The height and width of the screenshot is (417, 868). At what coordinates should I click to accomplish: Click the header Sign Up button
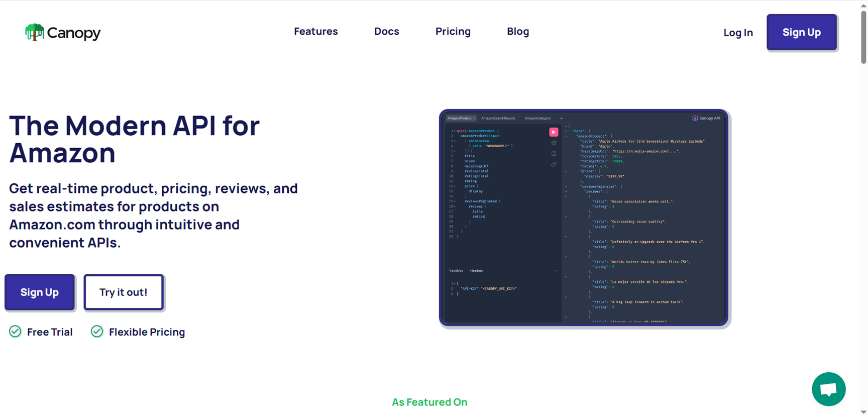[x=802, y=32]
